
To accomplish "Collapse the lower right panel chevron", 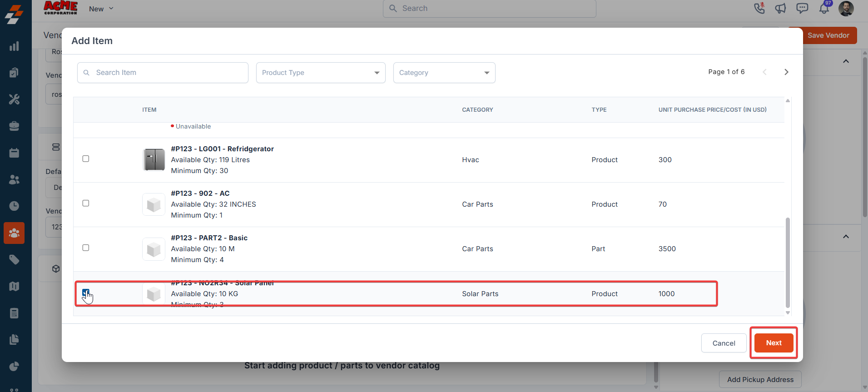I will (x=846, y=237).
